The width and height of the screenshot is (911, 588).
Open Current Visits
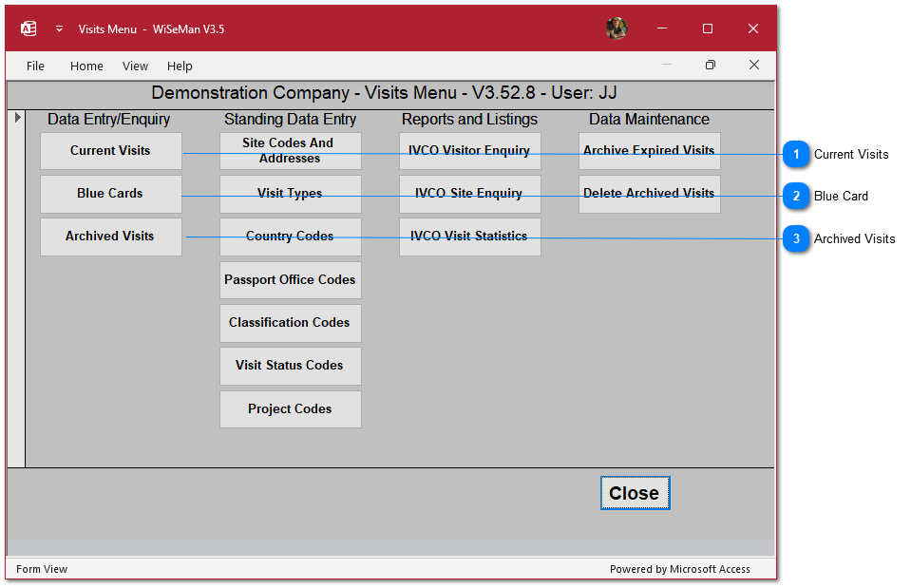pyautogui.click(x=110, y=151)
